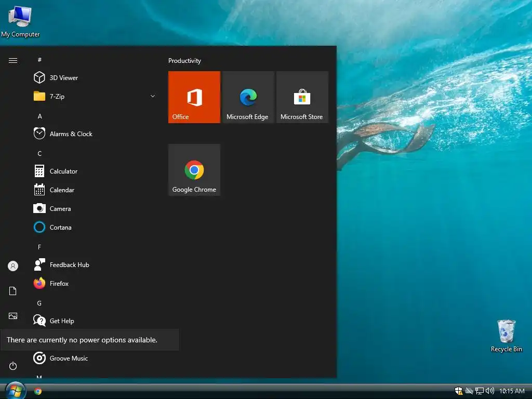532x399 pixels.
Task: Click the Start orb on the taskbar
Action: 15,391
